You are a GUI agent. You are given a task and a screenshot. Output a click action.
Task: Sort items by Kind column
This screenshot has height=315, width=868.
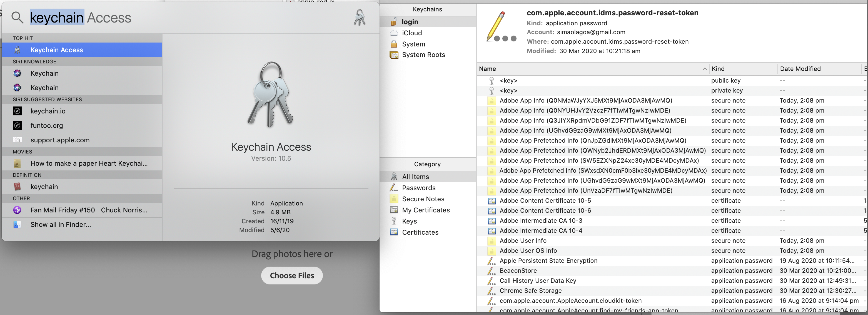[718, 69]
